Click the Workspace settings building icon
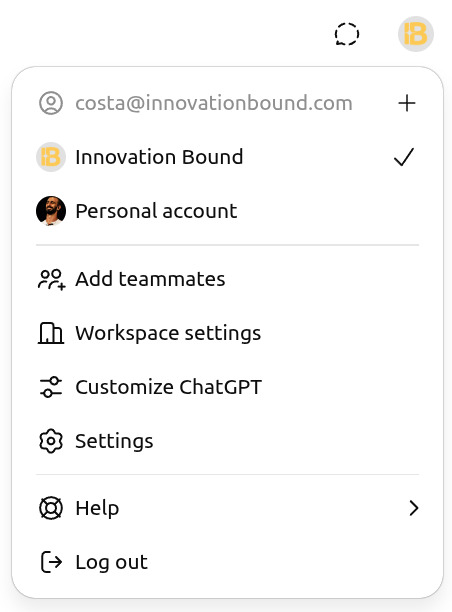 [51, 333]
